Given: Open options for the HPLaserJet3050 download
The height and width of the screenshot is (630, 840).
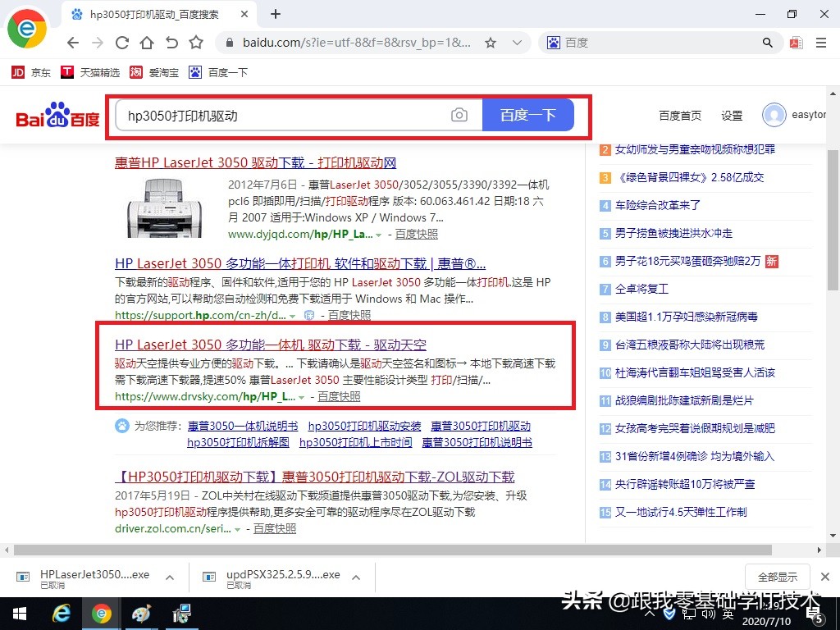Looking at the screenshot, I should (x=167, y=577).
